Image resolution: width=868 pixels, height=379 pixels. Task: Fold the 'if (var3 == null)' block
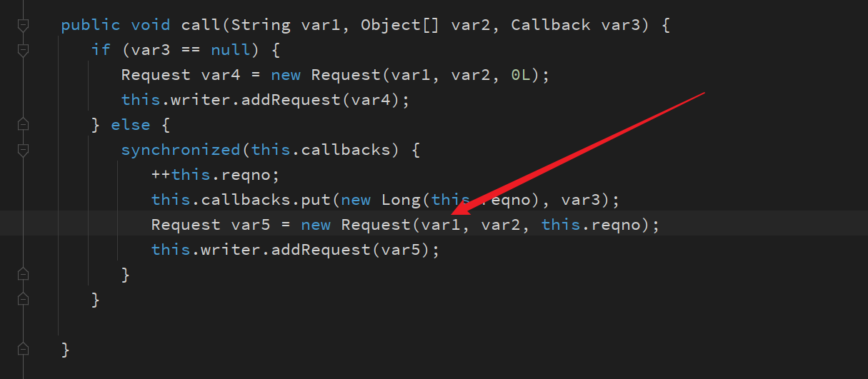(x=23, y=50)
